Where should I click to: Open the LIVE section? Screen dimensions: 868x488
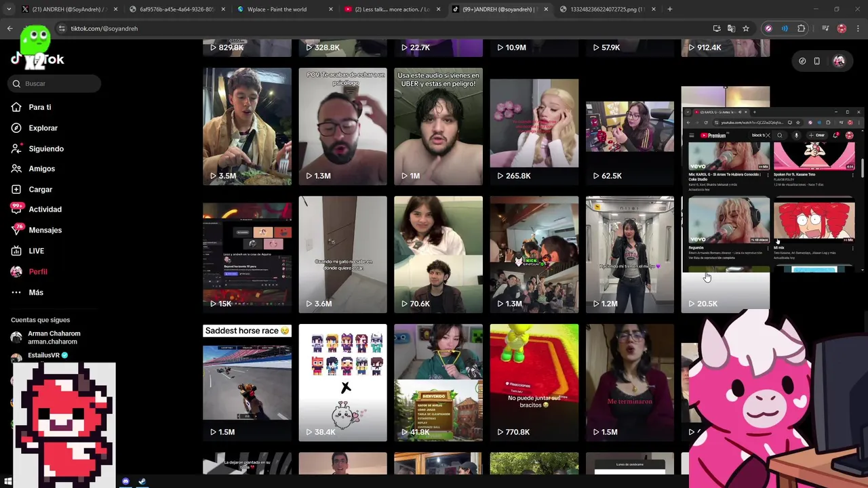coord(36,251)
